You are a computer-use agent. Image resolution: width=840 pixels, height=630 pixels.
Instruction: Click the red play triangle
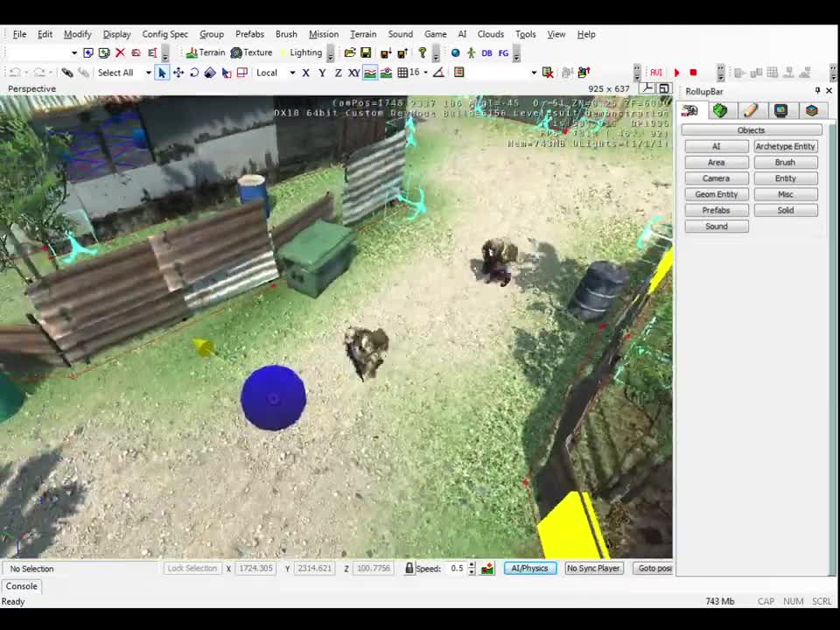(676, 73)
